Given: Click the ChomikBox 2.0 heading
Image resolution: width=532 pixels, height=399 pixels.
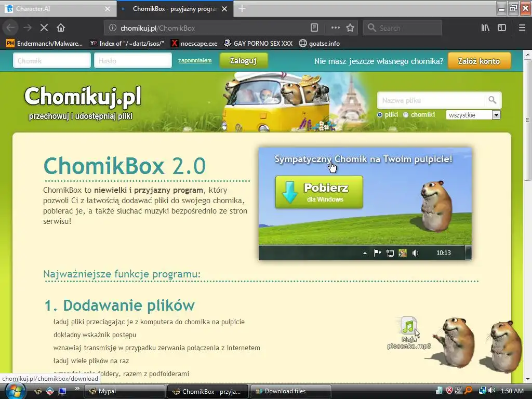Looking at the screenshot, I should coord(125,166).
